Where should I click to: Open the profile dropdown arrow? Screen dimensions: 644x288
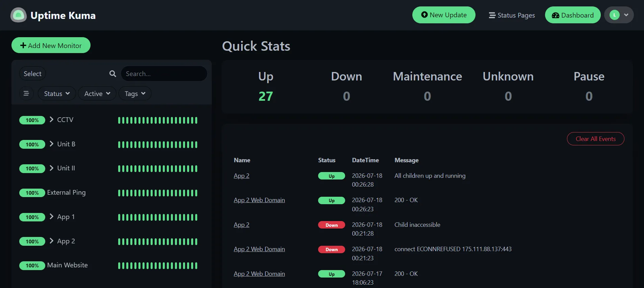tap(626, 15)
